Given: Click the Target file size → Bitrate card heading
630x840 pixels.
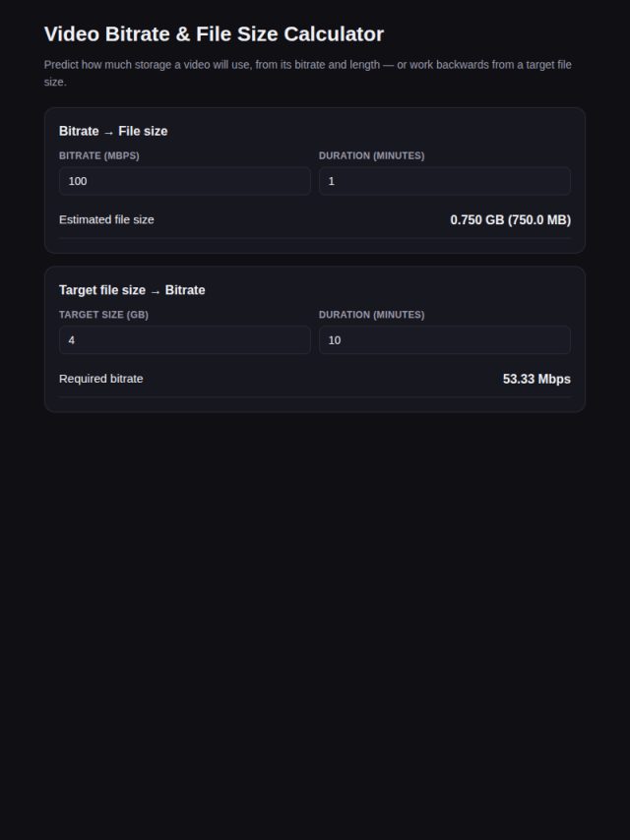Looking at the screenshot, I should 132,290.
